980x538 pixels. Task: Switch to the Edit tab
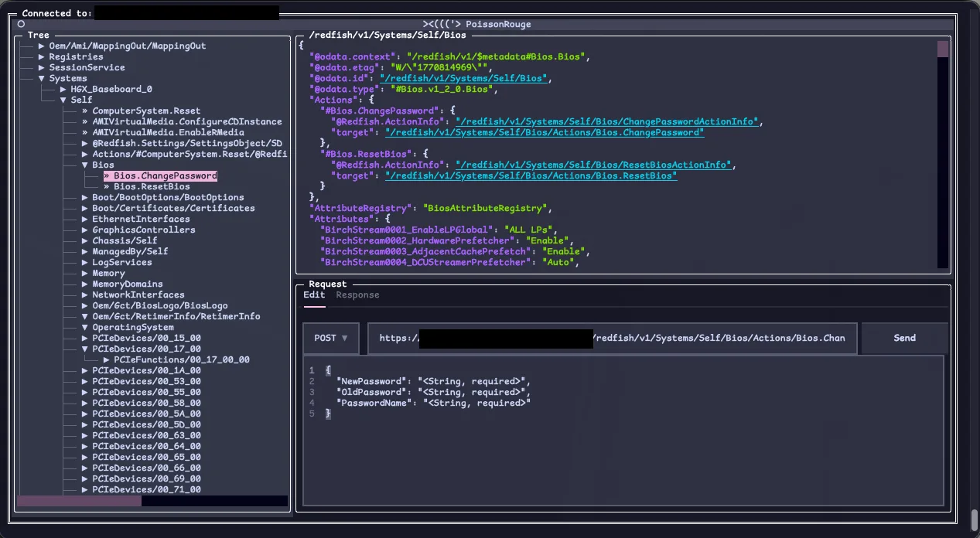tap(314, 295)
